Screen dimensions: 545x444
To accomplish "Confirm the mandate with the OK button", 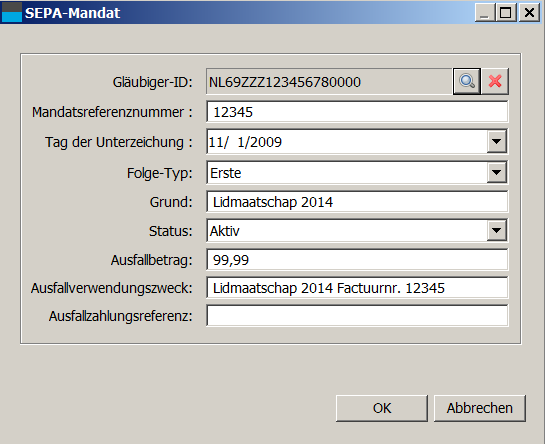I will click(382, 408).
